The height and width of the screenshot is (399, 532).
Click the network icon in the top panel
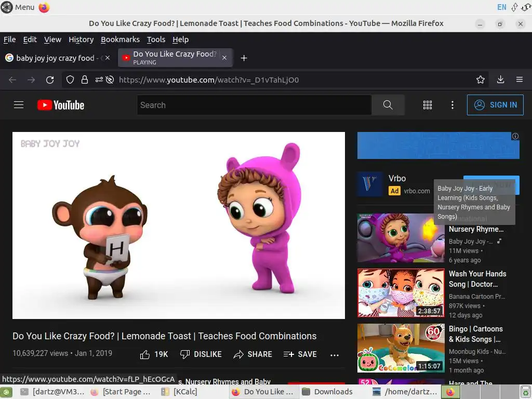click(x=514, y=7)
